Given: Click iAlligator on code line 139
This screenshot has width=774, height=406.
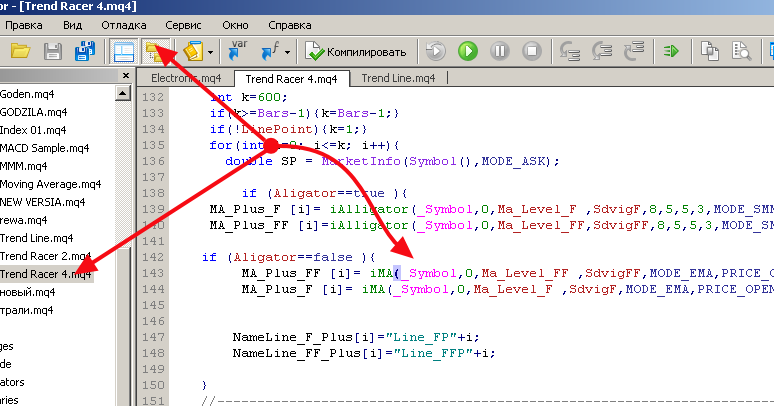Looking at the screenshot, I should (x=369, y=209).
